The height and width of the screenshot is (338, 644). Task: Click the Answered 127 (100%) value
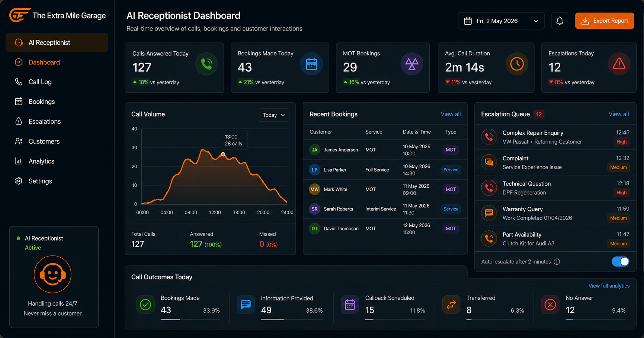pyautogui.click(x=205, y=244)
